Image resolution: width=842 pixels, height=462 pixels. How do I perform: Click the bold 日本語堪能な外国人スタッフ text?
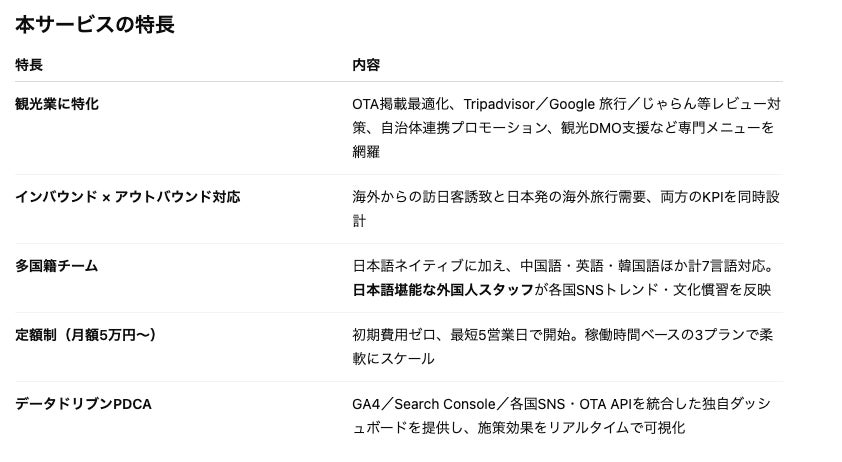[443, 290]
